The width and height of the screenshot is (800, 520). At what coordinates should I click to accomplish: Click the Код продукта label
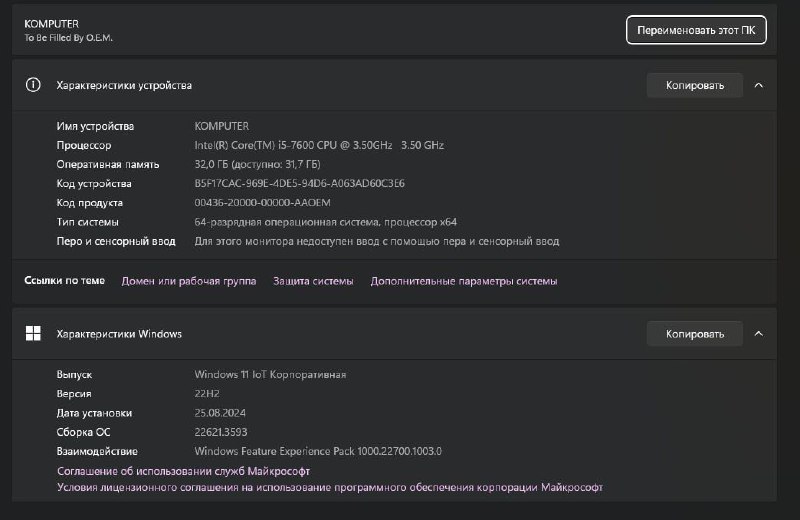[x=89, y=203]
